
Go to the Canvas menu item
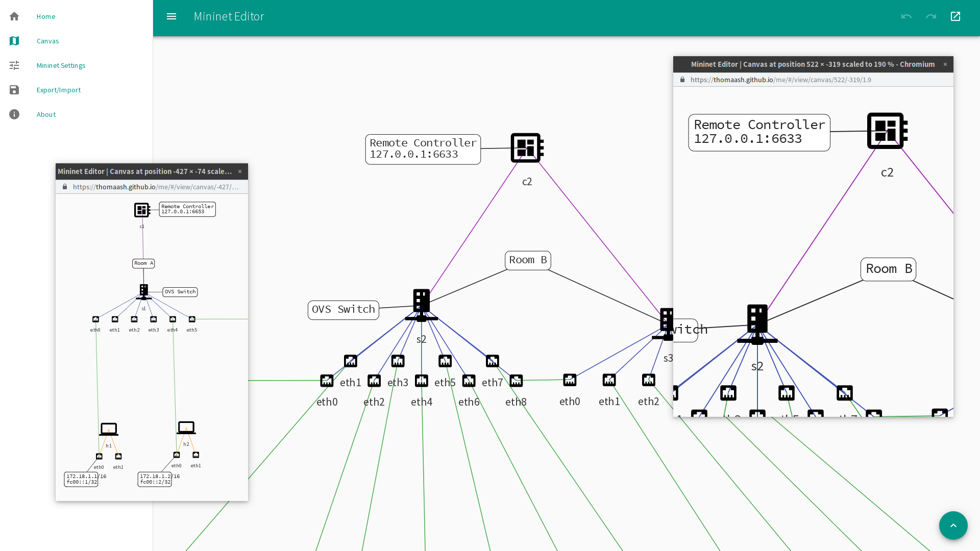[47, 41]
